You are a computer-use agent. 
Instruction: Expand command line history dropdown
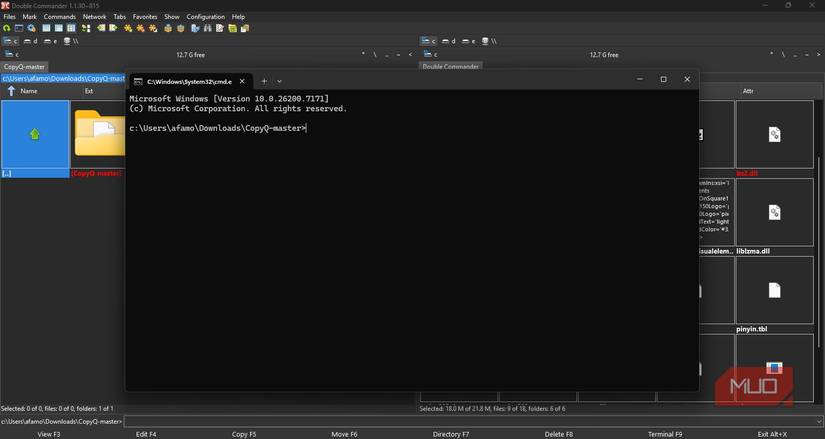pos(820,421)
